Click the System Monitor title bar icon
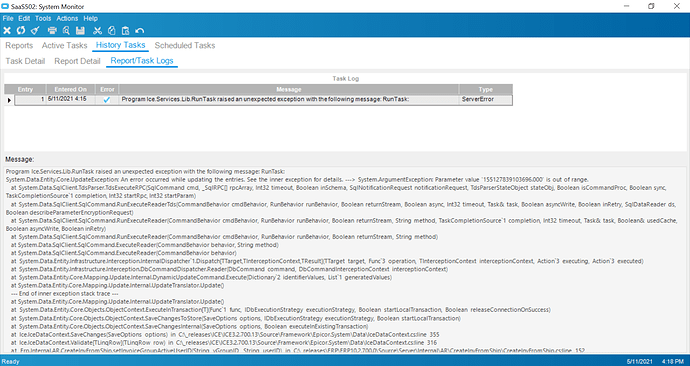This screenshot has width=690, height=366. (5, 6)
